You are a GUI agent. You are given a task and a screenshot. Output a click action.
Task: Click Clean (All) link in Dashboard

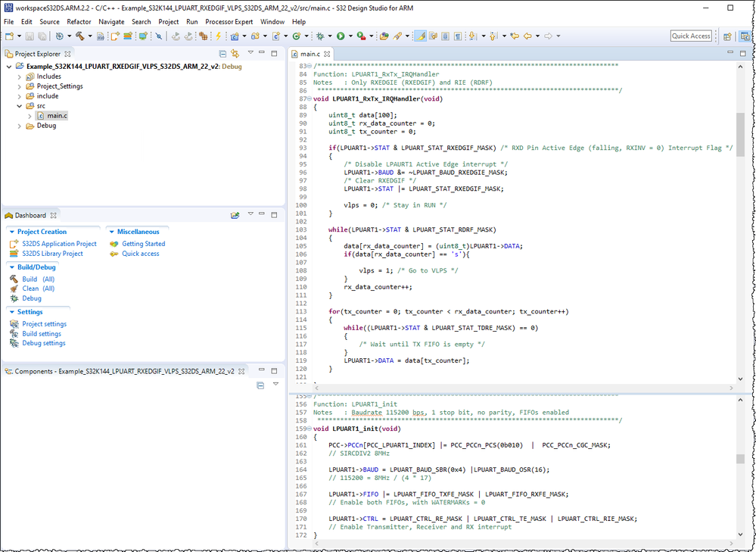(x=39, y=288)
